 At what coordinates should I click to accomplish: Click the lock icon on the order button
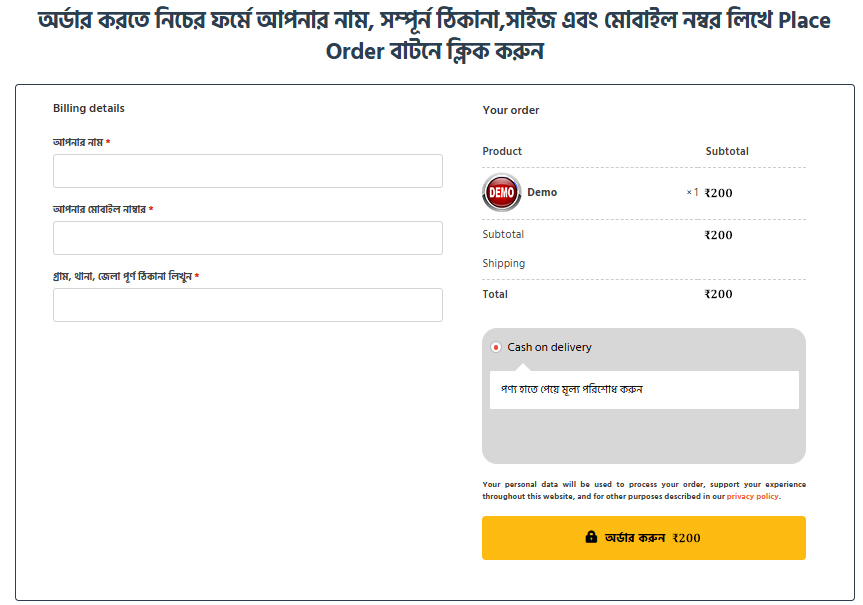591,537
